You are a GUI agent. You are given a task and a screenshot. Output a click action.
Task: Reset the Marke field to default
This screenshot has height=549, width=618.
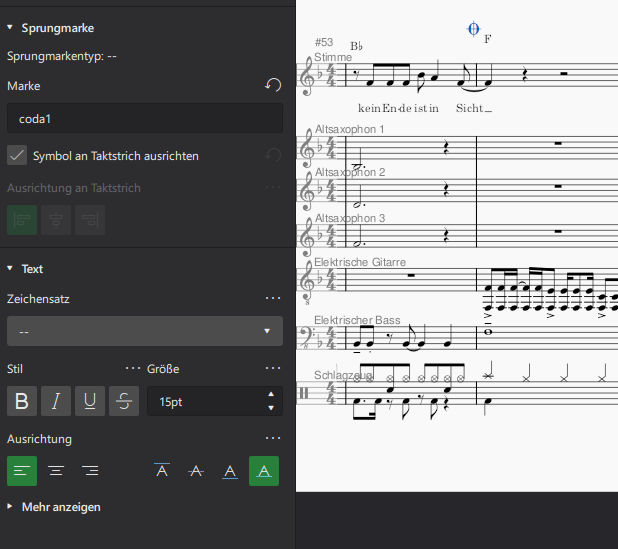coord(272,86)
